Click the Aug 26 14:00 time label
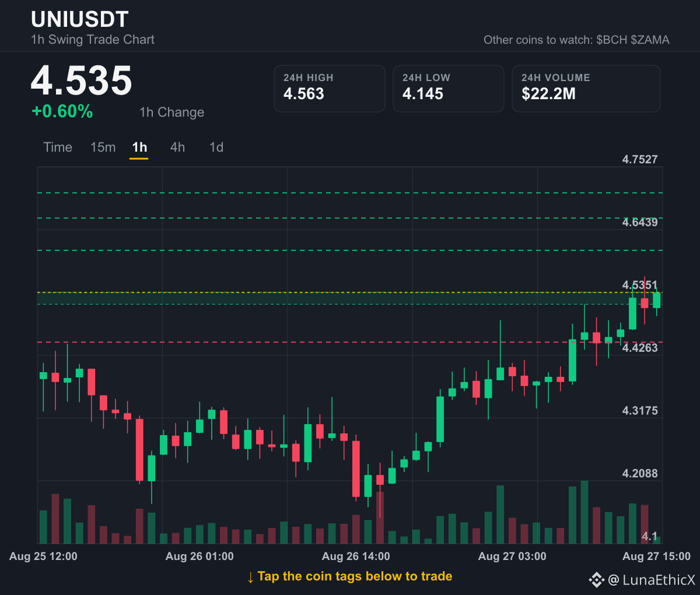This screenshot has height=595, width=700. (356, 556)
